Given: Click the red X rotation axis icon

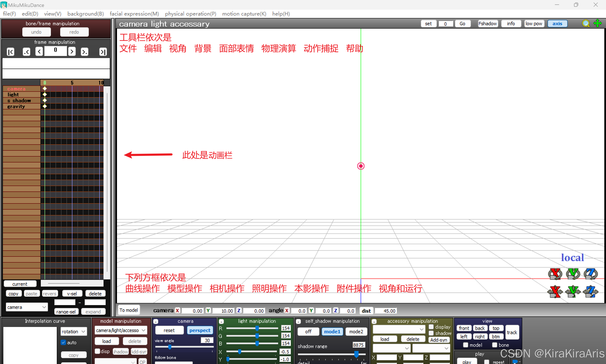Looking at the screenshot, I should click(x=555, y=274).
